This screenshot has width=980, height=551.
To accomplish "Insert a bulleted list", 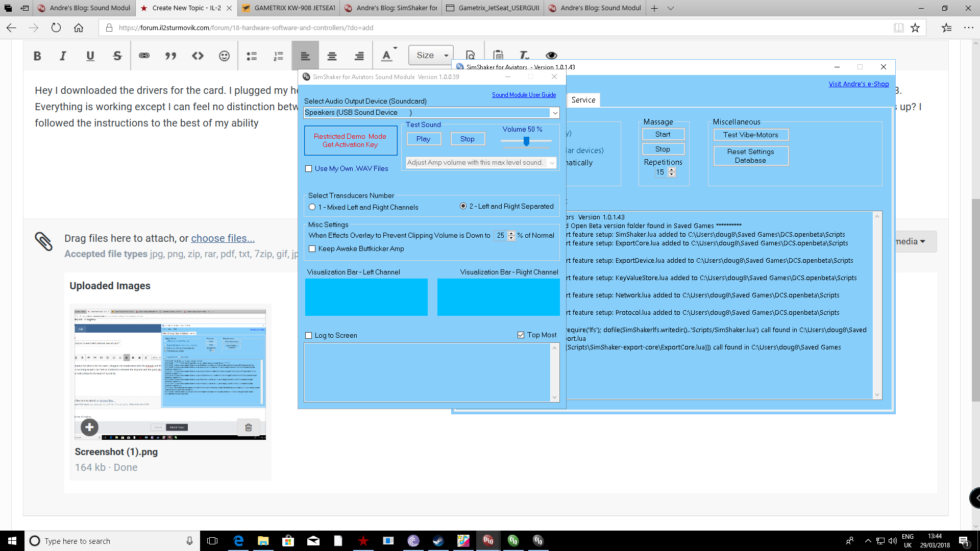I will [252, 56].
